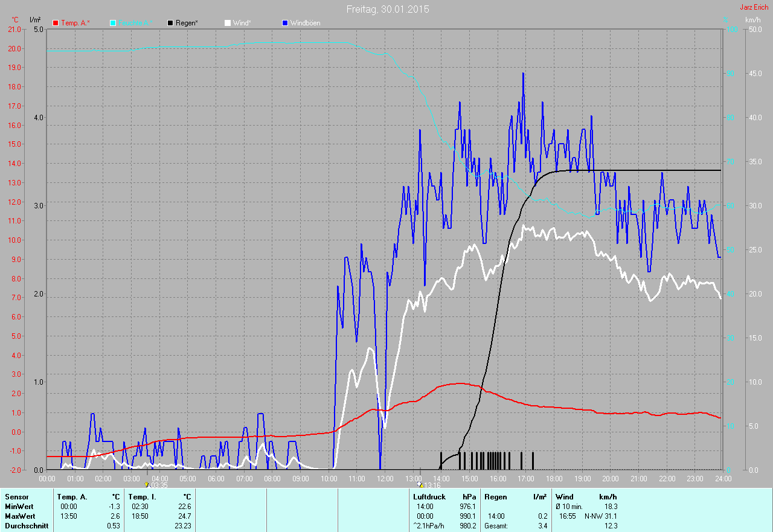Click the Regen legend label
Viewport: 773px width, 532px height.
pos(187,23)
